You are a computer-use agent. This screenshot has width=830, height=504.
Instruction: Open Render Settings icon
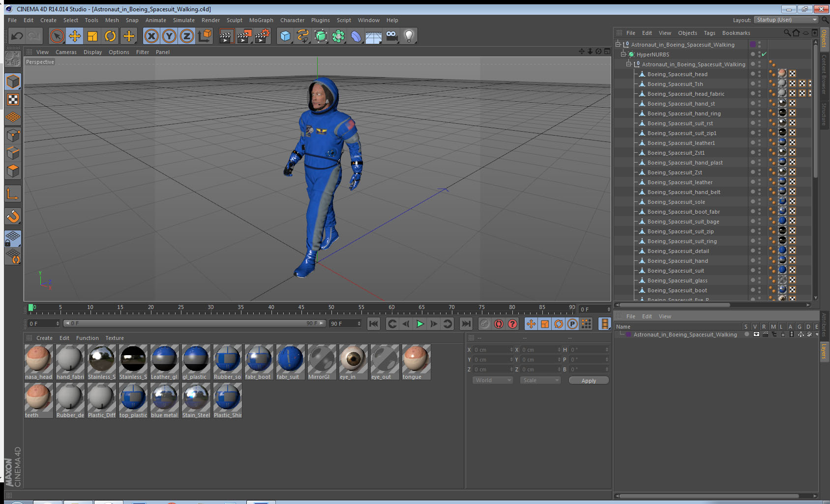(x=262, y=36)
